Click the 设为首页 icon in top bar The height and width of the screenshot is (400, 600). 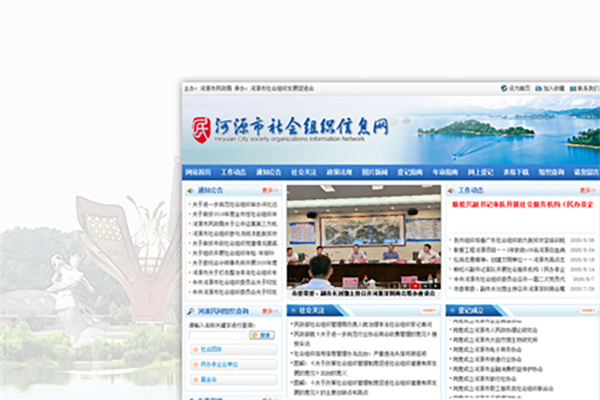pyautogui.click(x=504, y=88)
